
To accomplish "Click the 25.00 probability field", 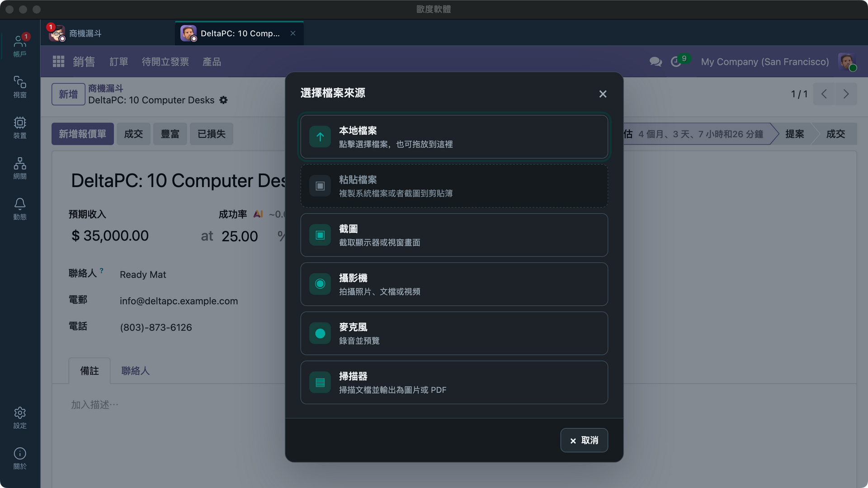I will coord(240,236).
